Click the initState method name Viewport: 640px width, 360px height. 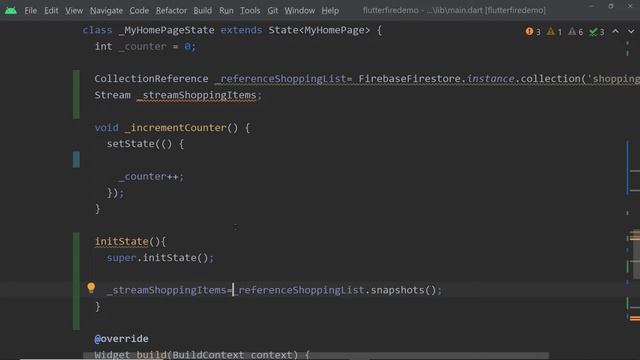pyautogui.click(x=122, y=242)
